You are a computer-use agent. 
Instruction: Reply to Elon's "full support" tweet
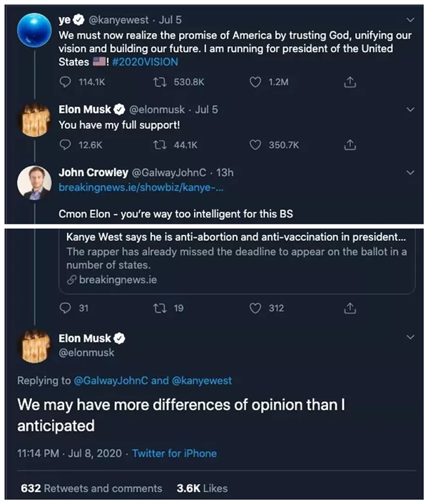point(66,145)
